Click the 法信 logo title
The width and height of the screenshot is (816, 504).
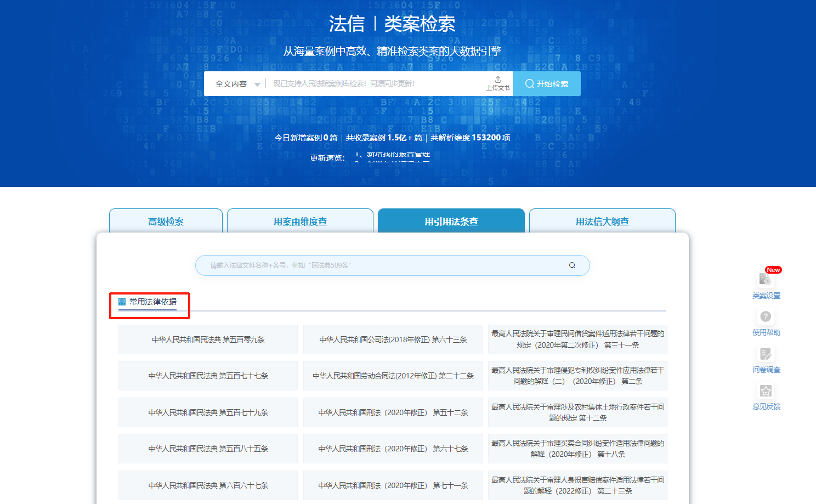pos(347,24)
